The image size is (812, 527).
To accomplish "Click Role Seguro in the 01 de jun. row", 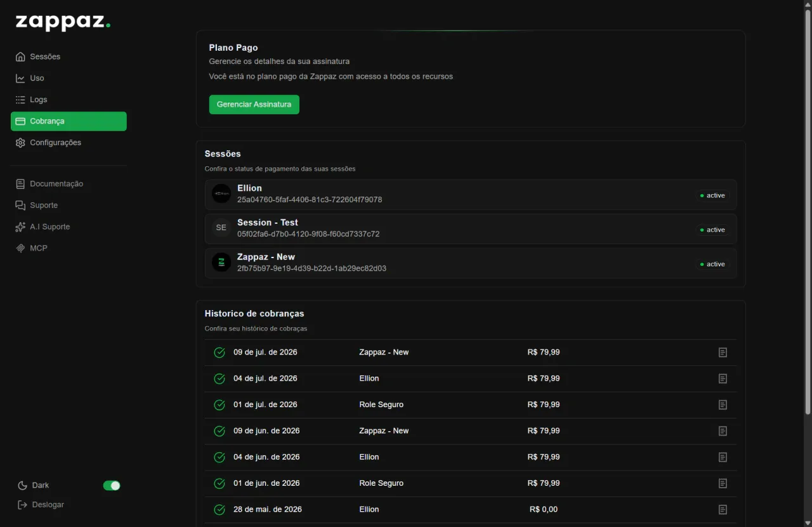I will point(381,483).
